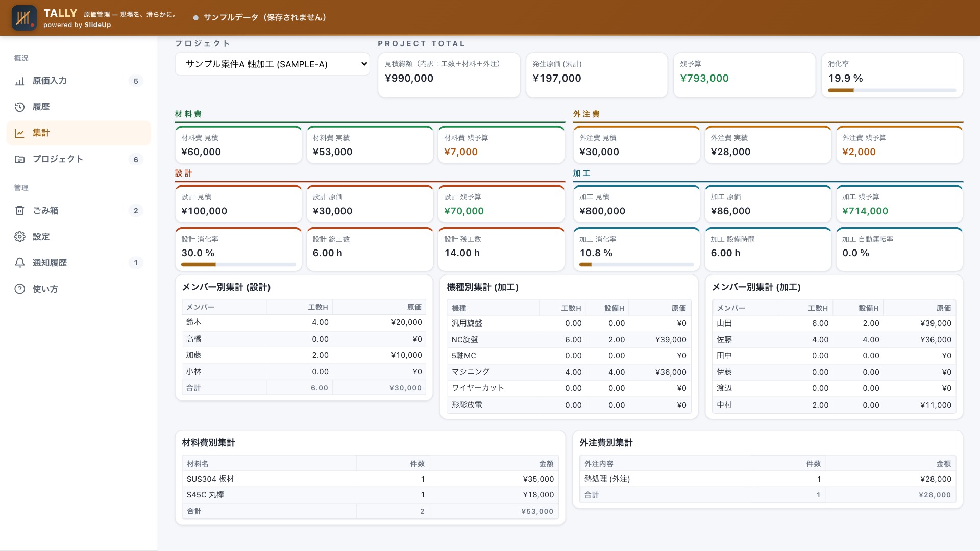Click the 発生原価 (累計) ¥197,000 card
The height and width of the screenshot is (551, 980).
tap(597, 75)
